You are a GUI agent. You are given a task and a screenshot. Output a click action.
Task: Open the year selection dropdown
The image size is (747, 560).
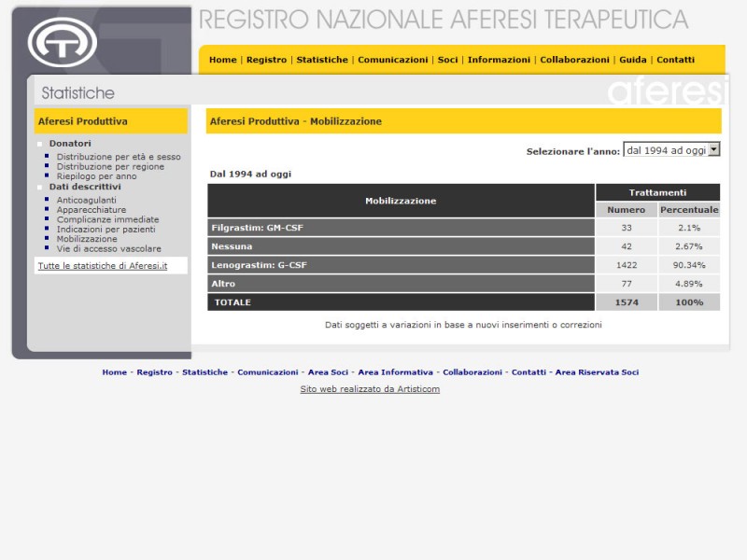coord(671,149)
